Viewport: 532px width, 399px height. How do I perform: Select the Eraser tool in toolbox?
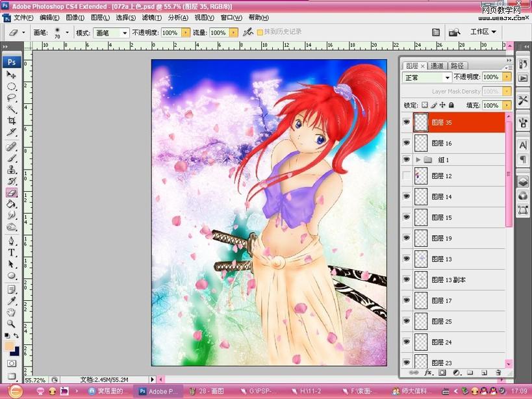[11, 192]
